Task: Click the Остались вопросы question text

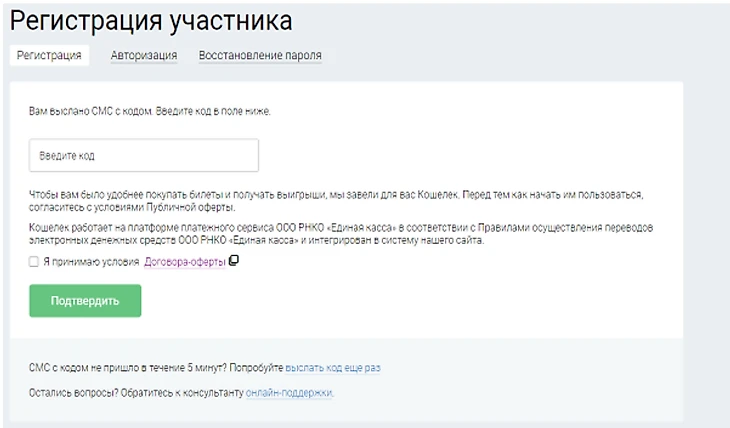Action: click(x=72, y=393)
